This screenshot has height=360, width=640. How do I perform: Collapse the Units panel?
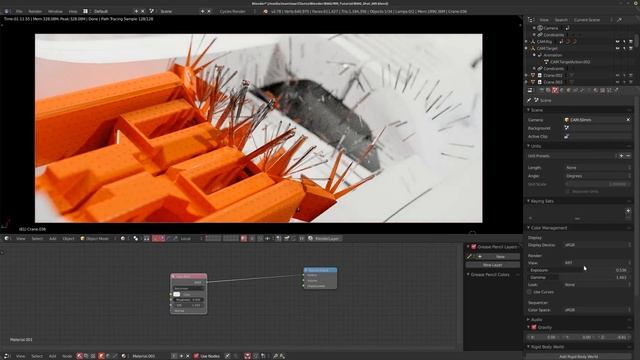point(536,146)
